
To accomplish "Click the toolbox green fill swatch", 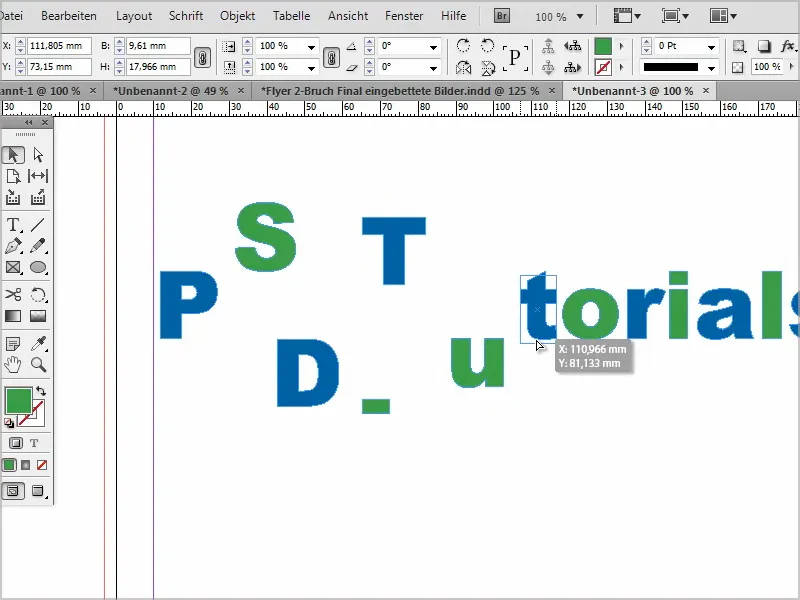I will click(18, 401).
